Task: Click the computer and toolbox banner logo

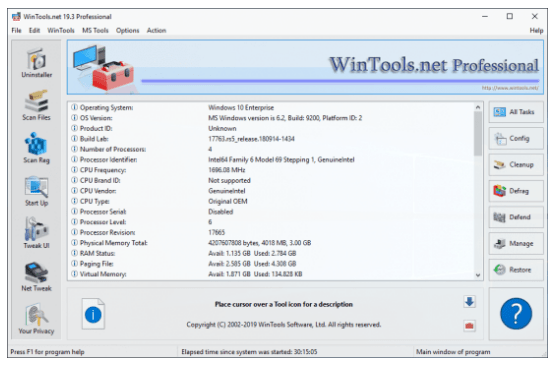Action: pyautogui.click(x=104, y=68)
